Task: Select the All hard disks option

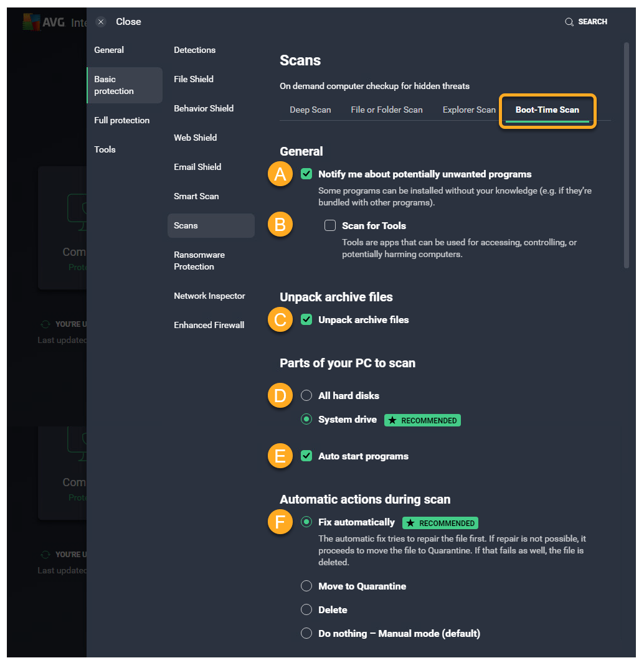Action: click(306, 396)
